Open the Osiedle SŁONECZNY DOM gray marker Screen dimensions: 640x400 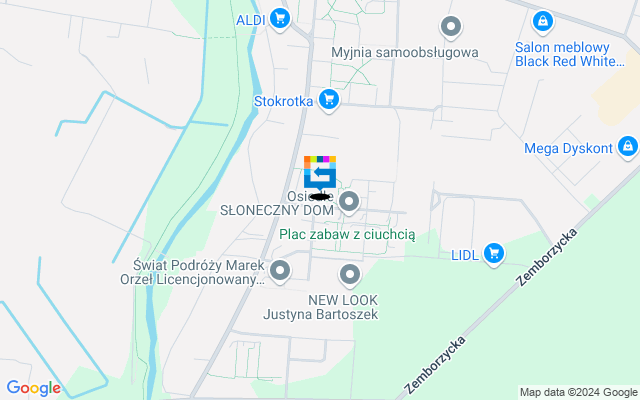[349, 202]
